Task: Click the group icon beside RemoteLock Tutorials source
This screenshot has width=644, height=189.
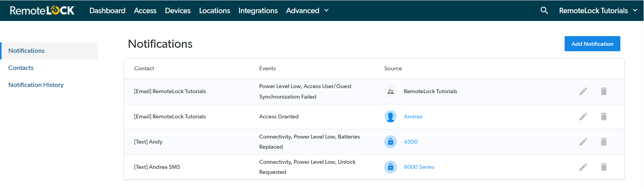Action: pos(390,92)
